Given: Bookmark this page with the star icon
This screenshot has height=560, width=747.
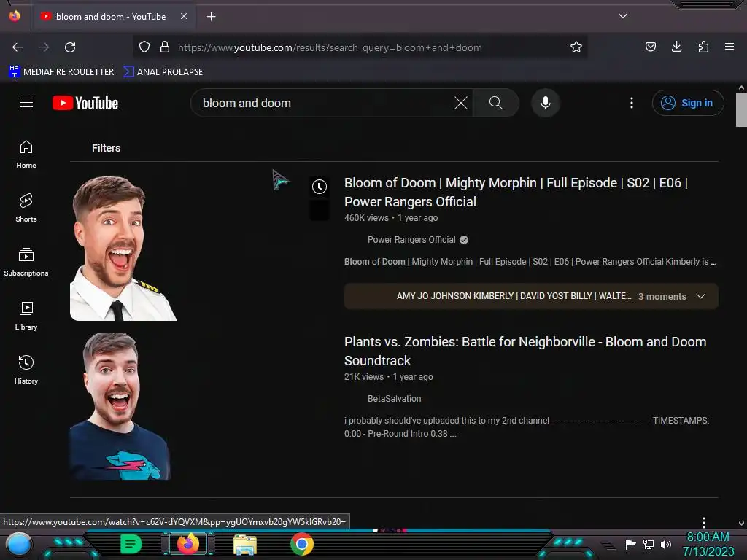Looking at the screenshot, I should pyautogui.click(x=576, y=47).
